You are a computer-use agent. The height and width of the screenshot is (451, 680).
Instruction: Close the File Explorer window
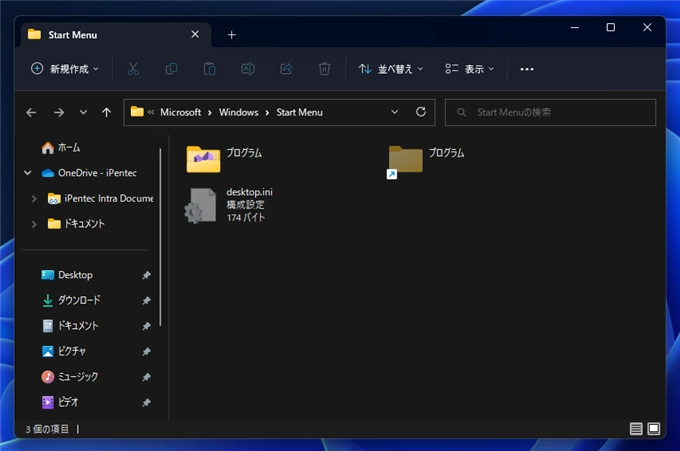point(647,27)
